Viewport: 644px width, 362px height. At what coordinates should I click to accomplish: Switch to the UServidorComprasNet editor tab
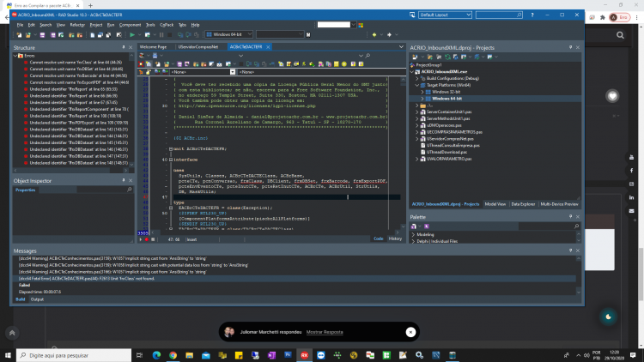(x=198, y=47)
